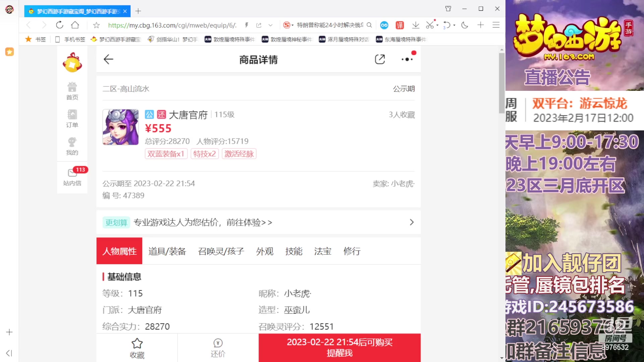The height and width of the screenshot is (362, 644).
Task: Open the browser hamburger menu
Action: tap(496, 25)
